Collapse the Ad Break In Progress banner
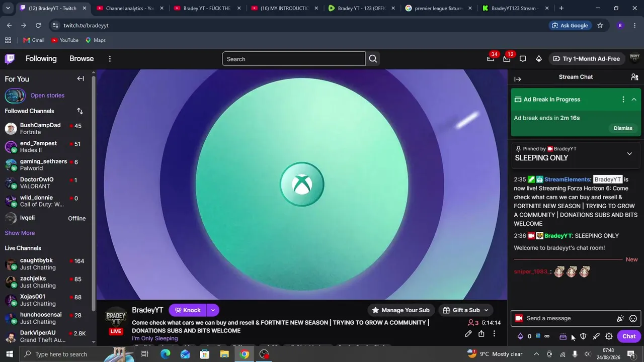The image size is (644, 362). [x=634, y=100]
